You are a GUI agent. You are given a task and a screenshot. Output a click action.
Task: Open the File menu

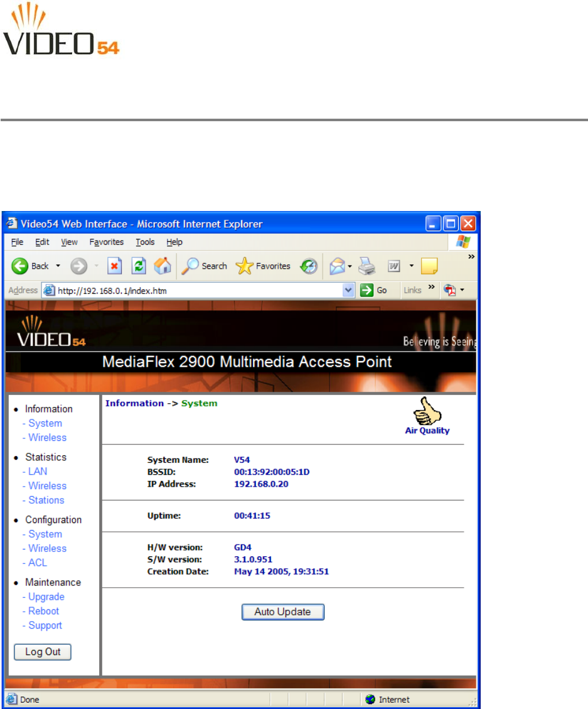tap(17, 242)
